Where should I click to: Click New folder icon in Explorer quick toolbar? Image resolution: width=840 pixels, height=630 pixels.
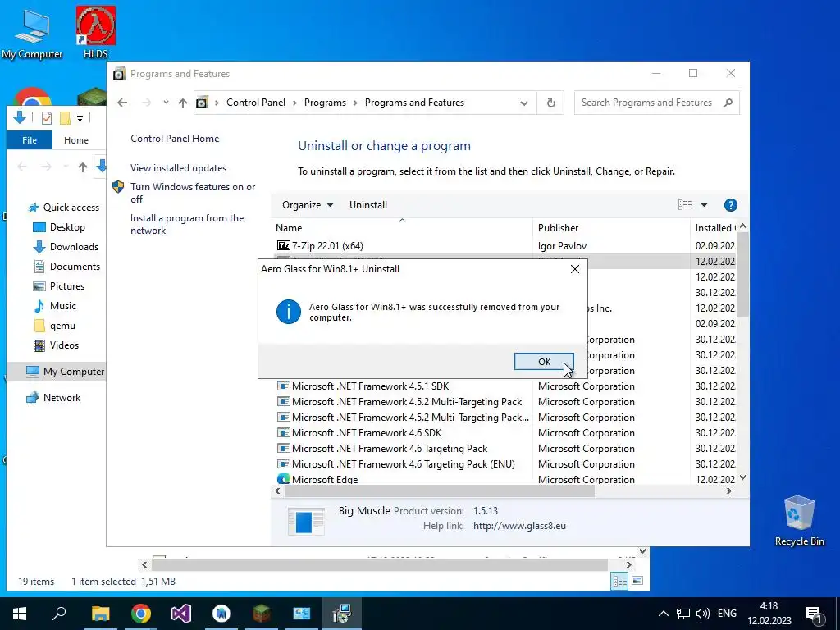65,117
